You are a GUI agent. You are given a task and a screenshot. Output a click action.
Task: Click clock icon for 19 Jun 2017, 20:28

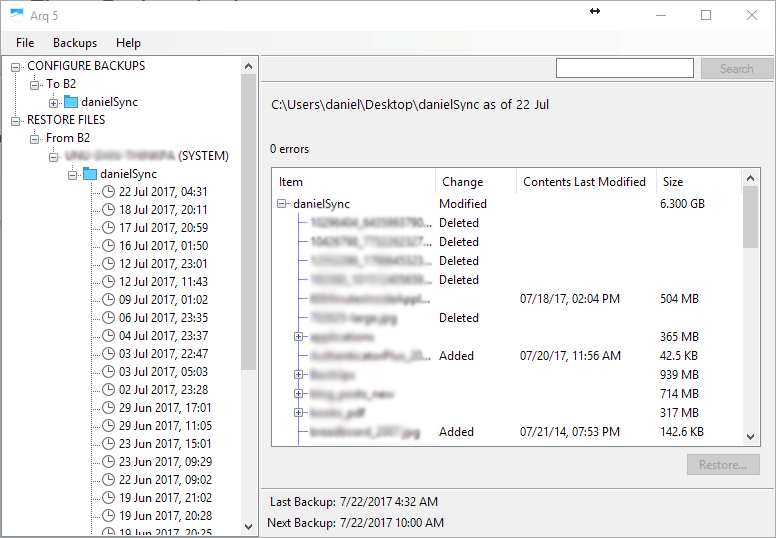pyautogui.click(x=108, y=515)
